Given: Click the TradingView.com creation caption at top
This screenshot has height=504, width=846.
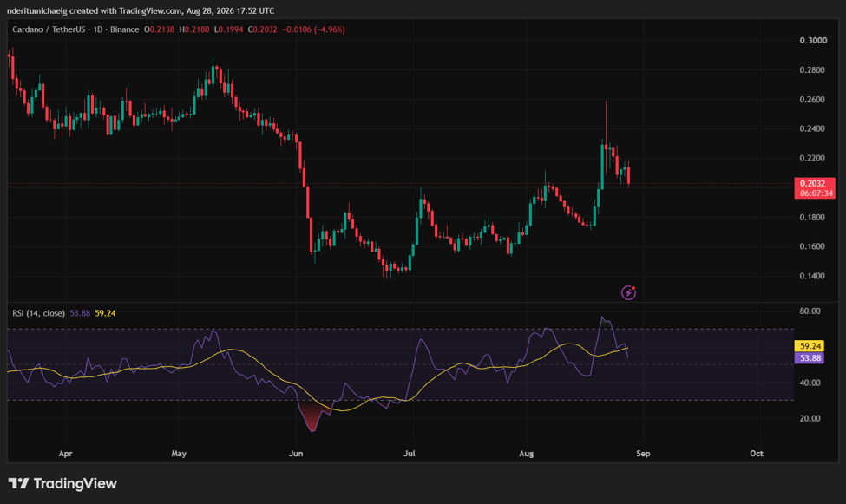Looking at the screenshot, I should [141, 10].
